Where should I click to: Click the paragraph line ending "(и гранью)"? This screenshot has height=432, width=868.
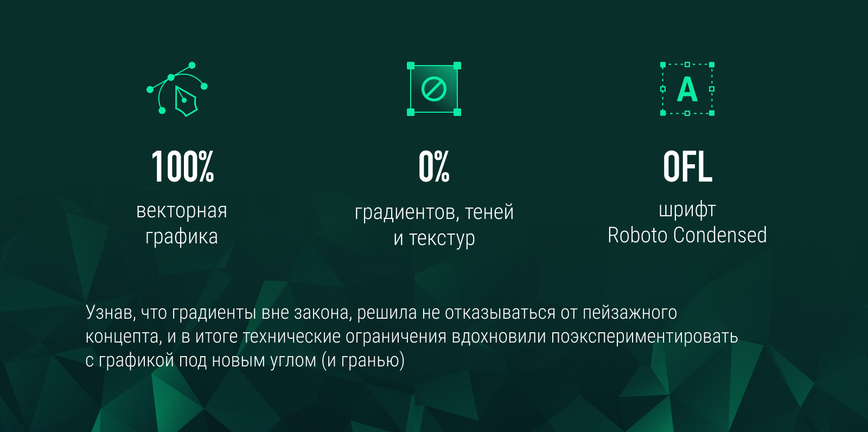pyautogui.click(x=245, y=360)
